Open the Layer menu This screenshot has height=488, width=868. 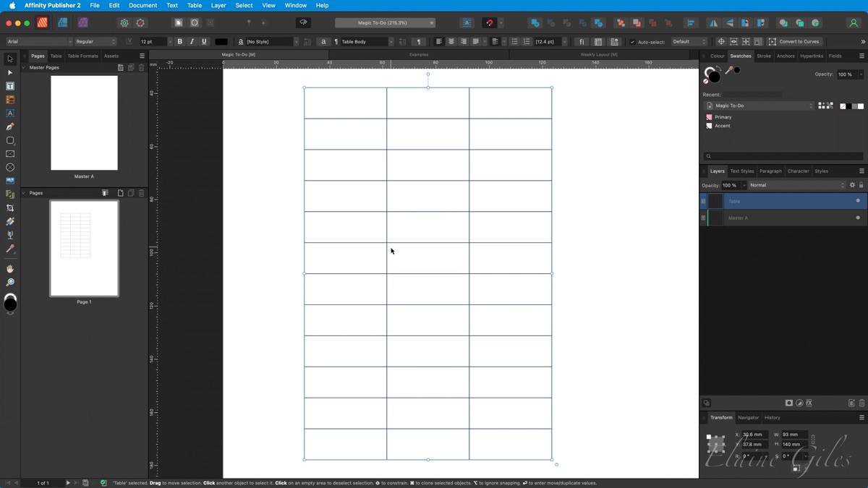click(218, 5)
